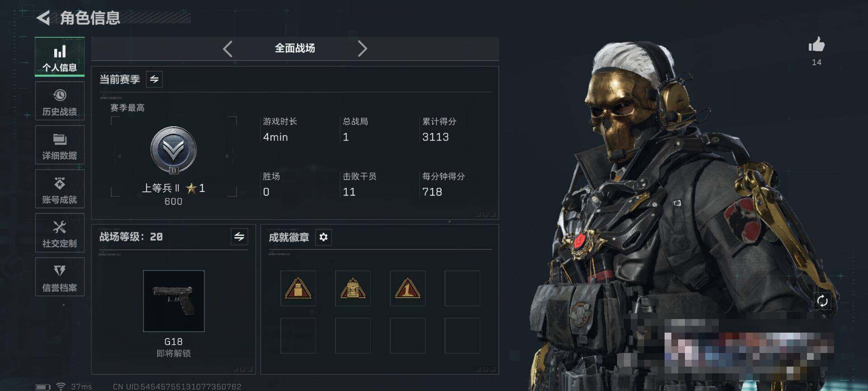This screenshot has height=391, width=868.
Task: Rotate the character with the refresh icon
Action: (x=822, y=301)
